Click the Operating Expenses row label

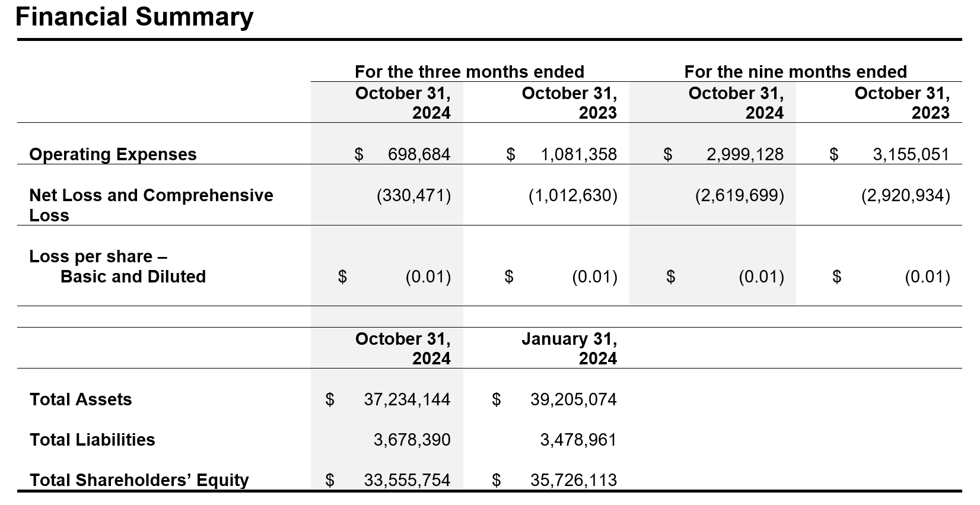pyautogui.click(x=113, y=154)
